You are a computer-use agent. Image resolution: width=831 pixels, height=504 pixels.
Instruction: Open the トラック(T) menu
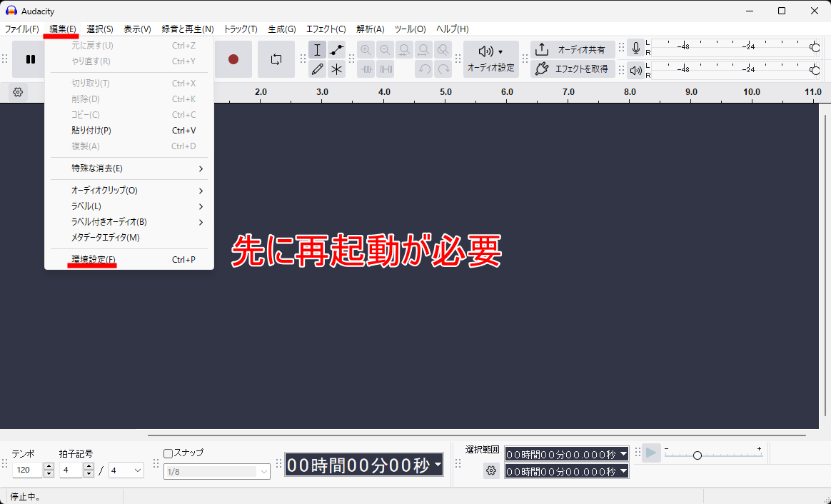241,29
